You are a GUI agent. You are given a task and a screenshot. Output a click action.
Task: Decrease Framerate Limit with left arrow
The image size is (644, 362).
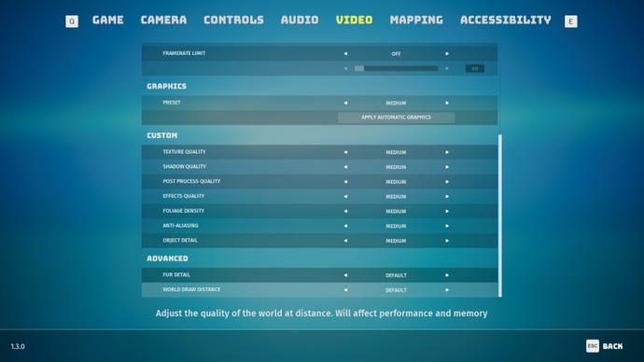[345, 54]
